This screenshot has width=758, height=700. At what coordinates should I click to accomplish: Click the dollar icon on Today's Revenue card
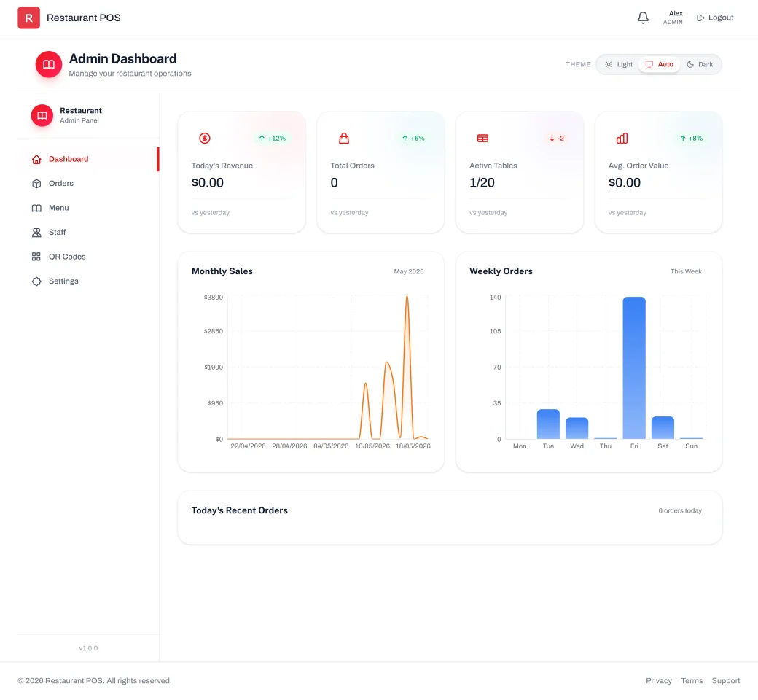205,139
